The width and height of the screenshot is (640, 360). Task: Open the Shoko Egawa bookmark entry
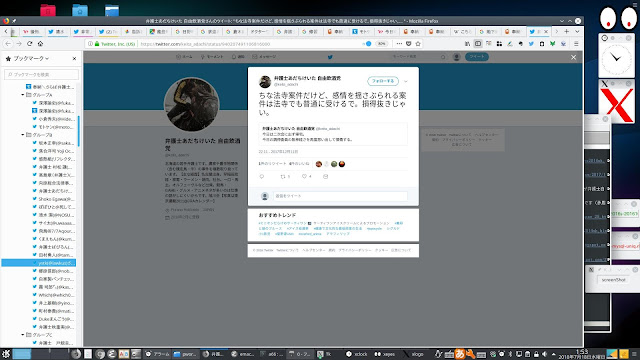(53, 199)
